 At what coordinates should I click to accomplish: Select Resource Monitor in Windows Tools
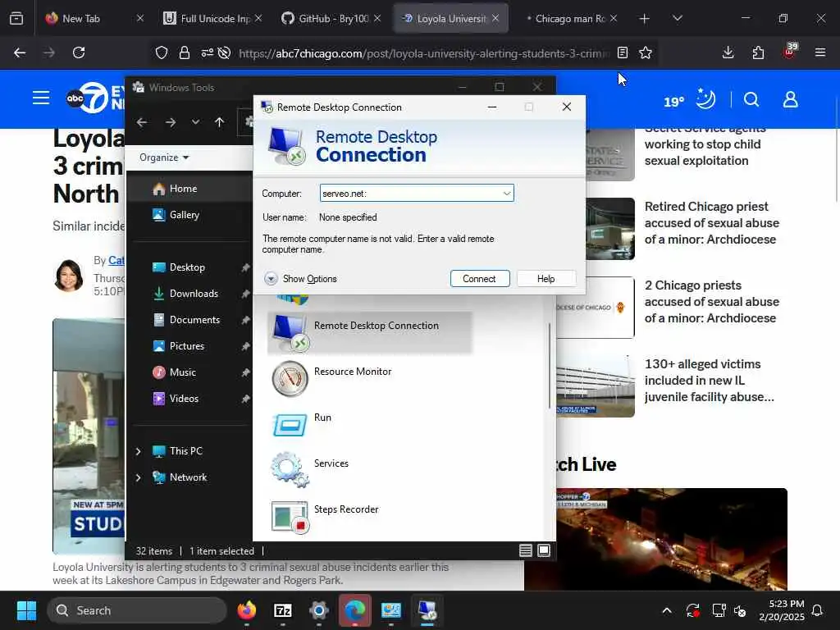tap(353, 372)
